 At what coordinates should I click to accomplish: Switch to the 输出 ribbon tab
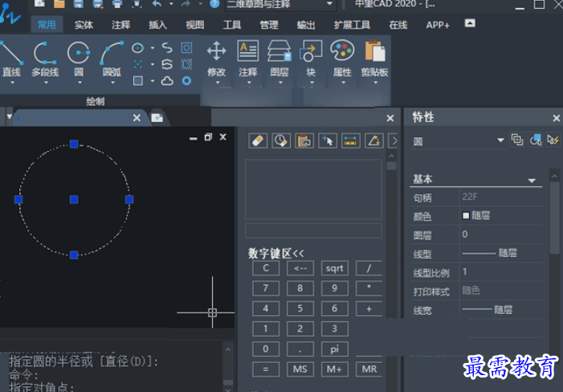306,25
